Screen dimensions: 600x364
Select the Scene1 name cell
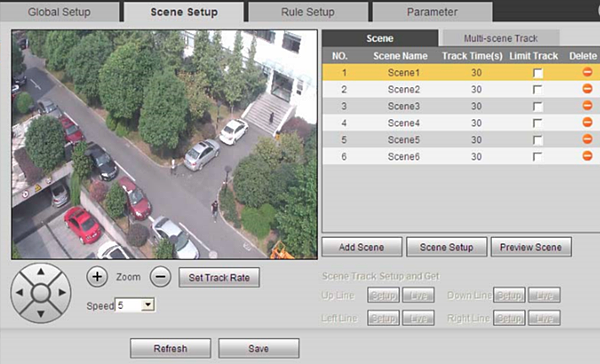[x=404, y=72]
